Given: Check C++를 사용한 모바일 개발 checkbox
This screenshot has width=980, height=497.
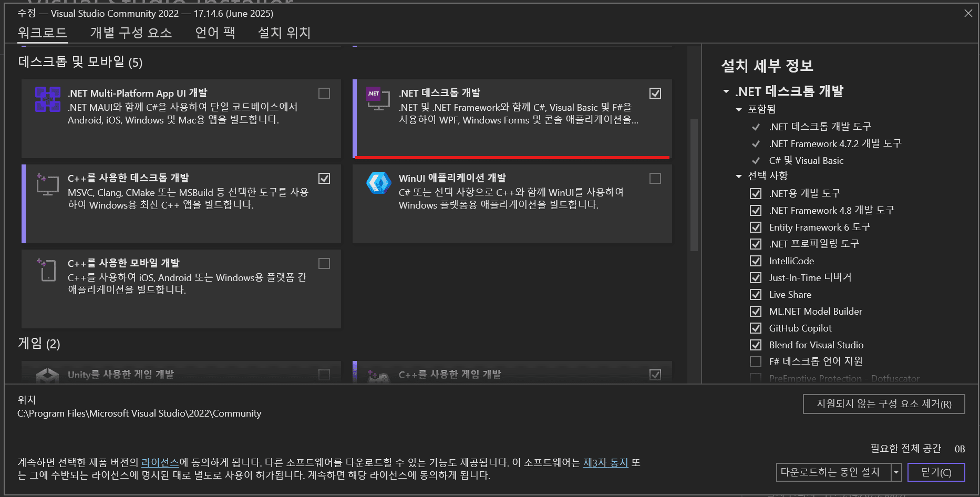Looking at the screenshot, I should (324, 263).
